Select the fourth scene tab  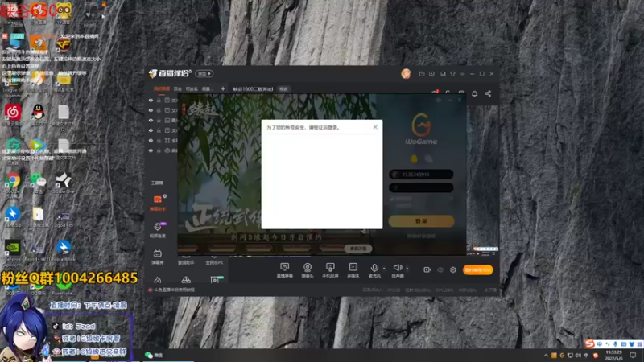[x=206, y=88]
